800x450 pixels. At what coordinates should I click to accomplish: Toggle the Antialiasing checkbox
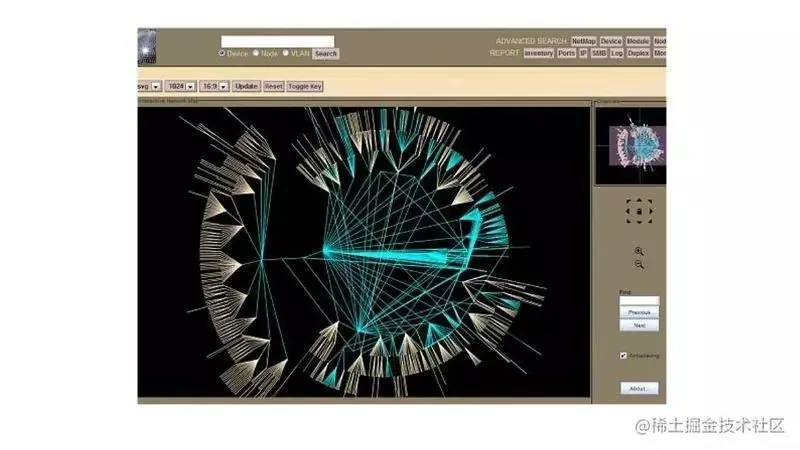624,355
